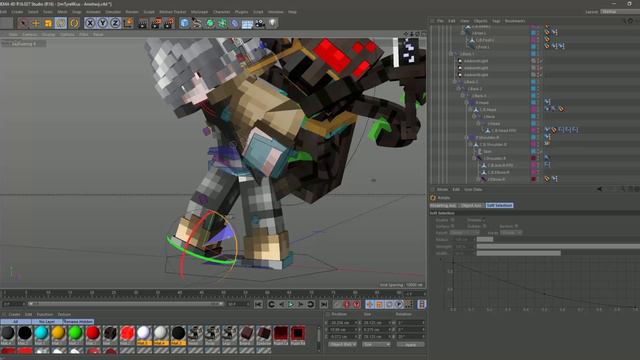
Task: Select the Move tool in top toolbar
Action: point(36,23)
